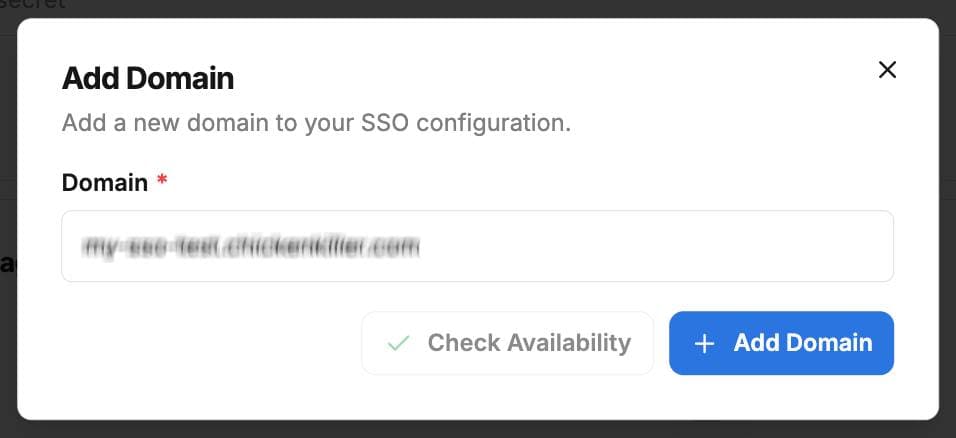Click the Check Availability button
This screenshot has width=956, height=438.
tap(507, 343)
